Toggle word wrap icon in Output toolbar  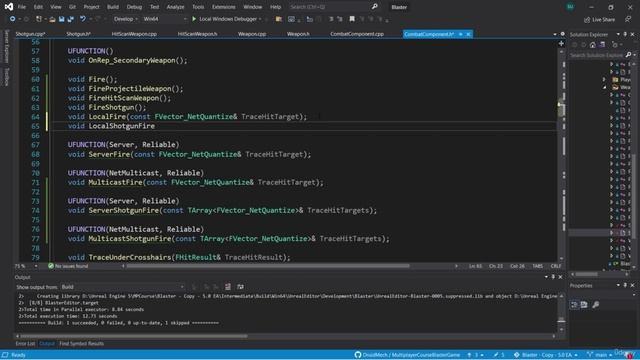pyautogui.click(x=240, y=287)
